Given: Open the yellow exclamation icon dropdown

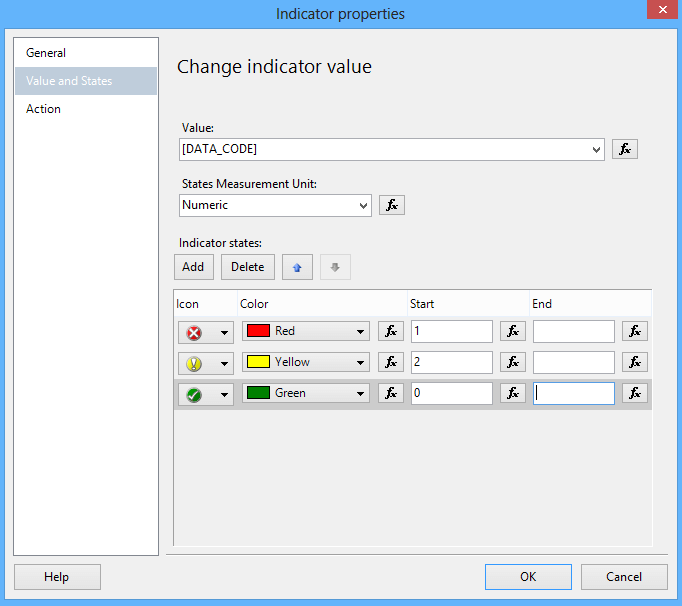Looking at the screenshot, I should 206,363.
